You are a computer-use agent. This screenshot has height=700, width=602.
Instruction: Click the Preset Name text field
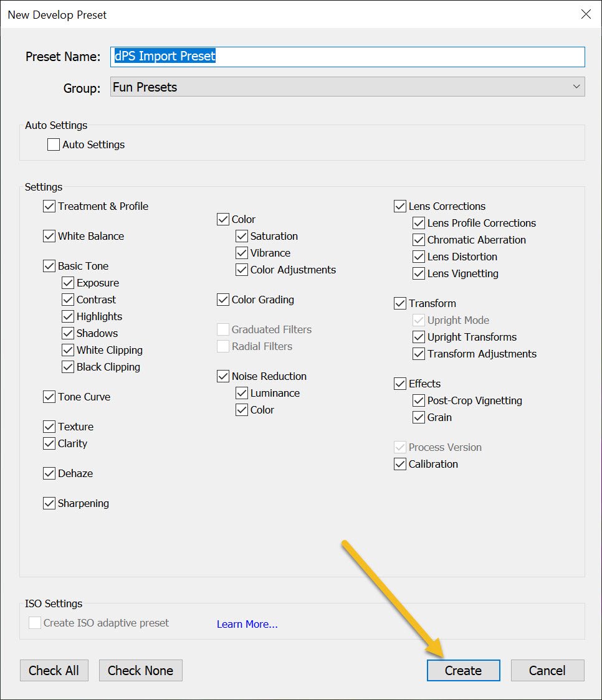coord(348,57)
